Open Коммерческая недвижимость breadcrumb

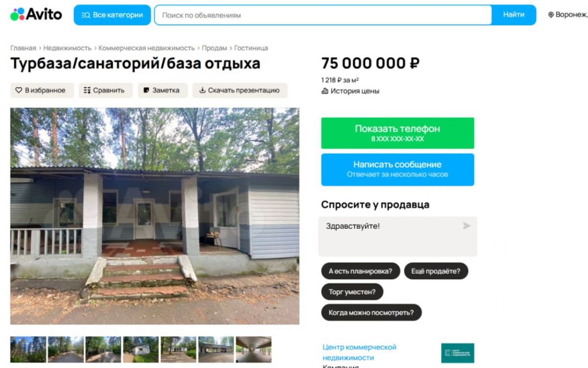147,48
